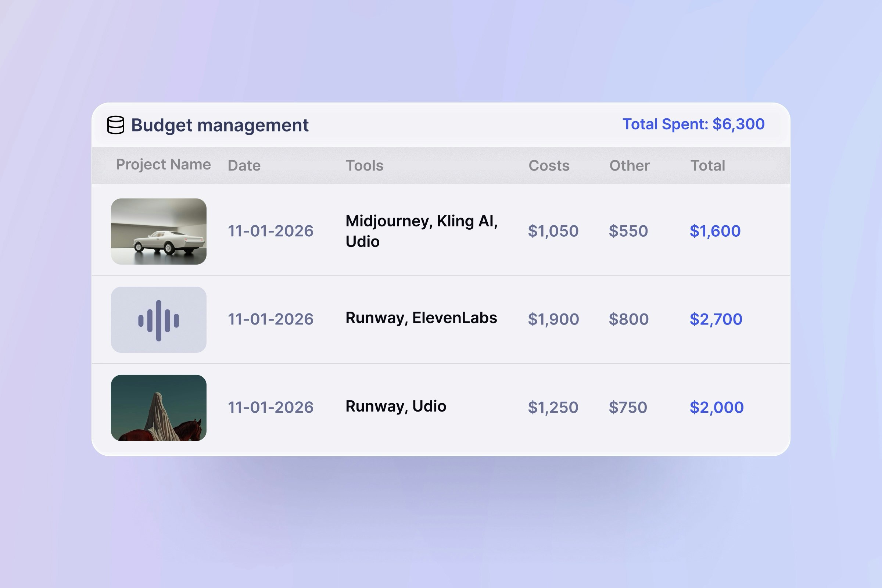The width and height of the screenshot is (882, 588).
Task: Open the draped rider horse thumbnail
Action: point(159,408)
